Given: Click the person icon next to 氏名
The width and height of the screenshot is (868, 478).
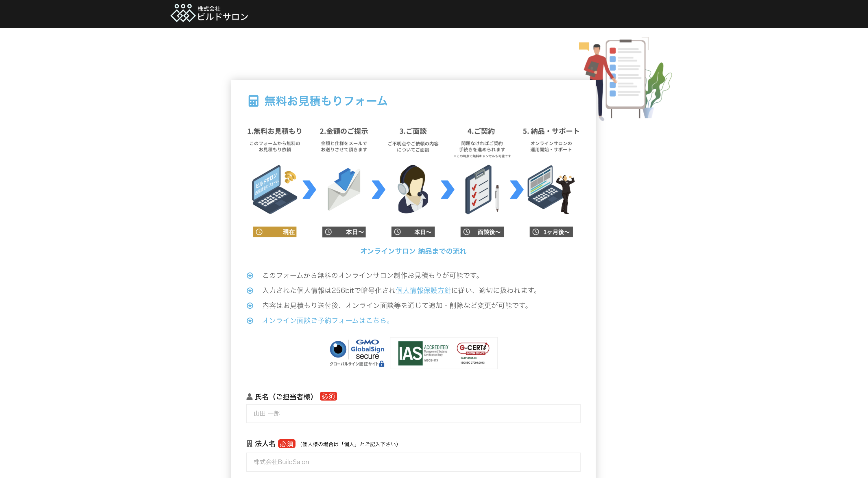Looking at the screenshot, I should click(x=250, y=396).
